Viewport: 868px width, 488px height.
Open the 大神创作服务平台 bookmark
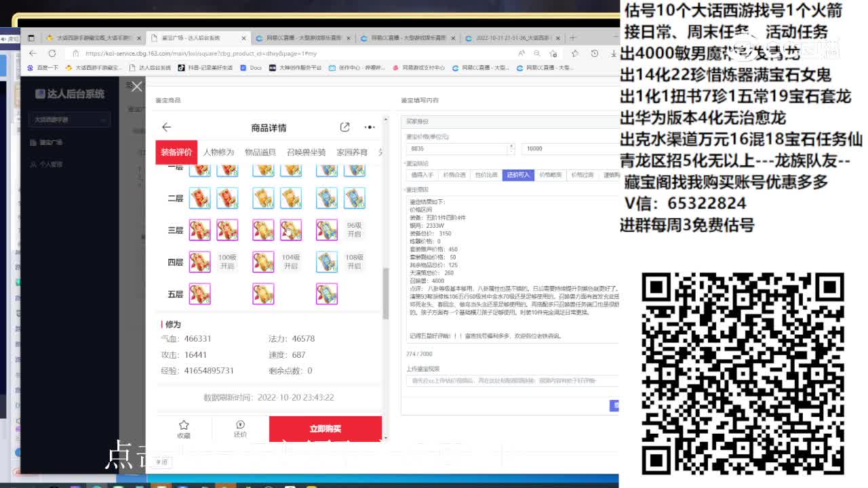pyautogui.click(x=296, y=68)
